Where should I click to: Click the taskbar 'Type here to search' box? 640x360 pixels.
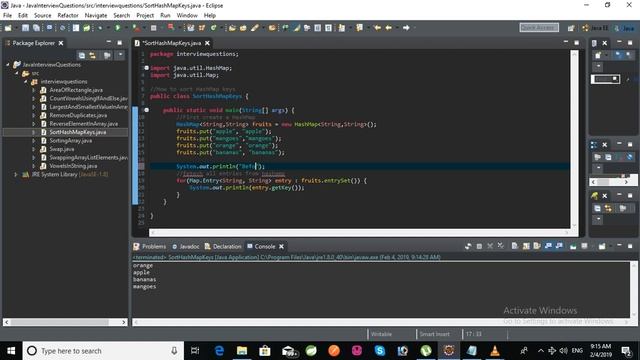[103, 351]
